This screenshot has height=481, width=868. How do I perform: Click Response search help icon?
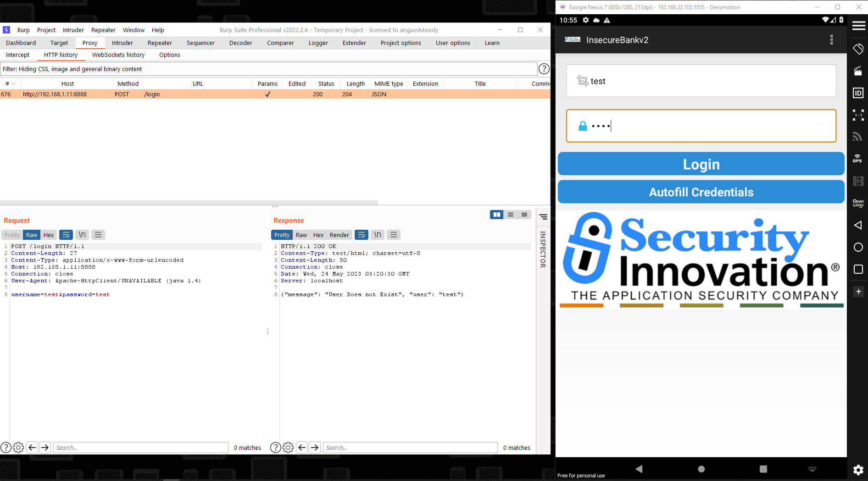pos(276,448)
